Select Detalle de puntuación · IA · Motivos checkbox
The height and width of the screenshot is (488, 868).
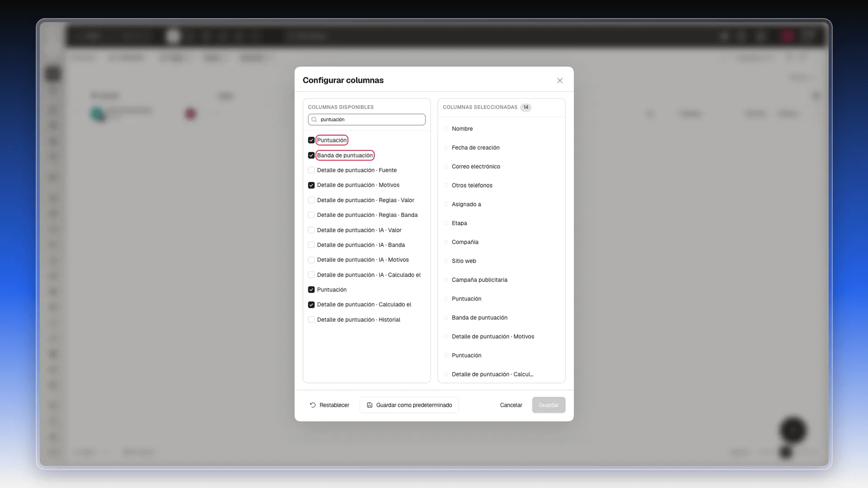(311, 260)
